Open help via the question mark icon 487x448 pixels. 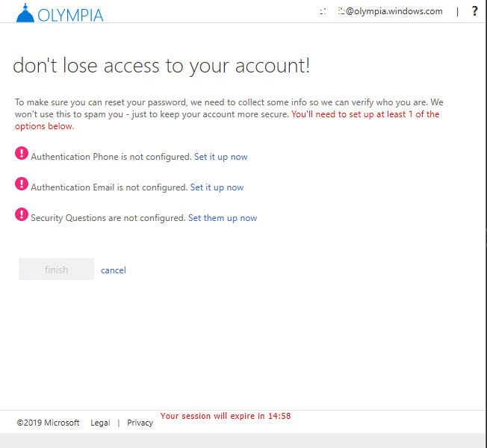tap(474, 11)
